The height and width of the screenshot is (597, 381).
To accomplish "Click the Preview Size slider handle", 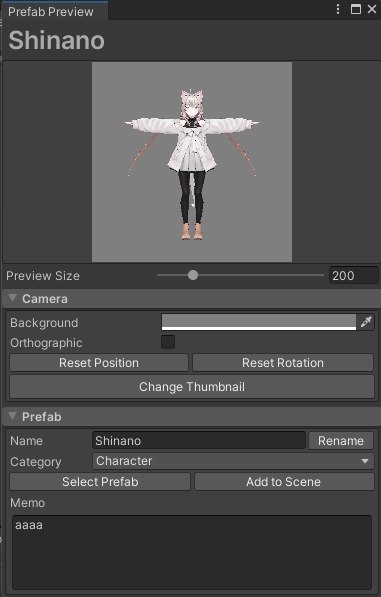I will [193, 275].
